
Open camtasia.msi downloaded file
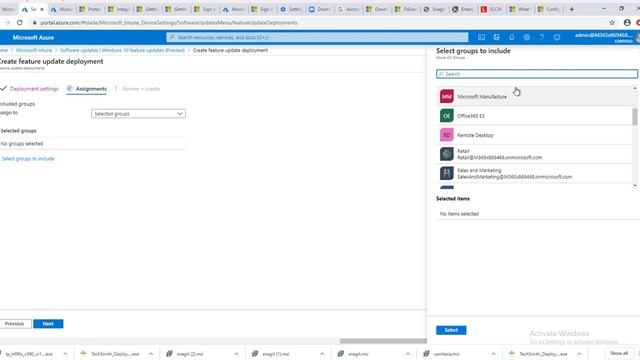coord(446,354)
